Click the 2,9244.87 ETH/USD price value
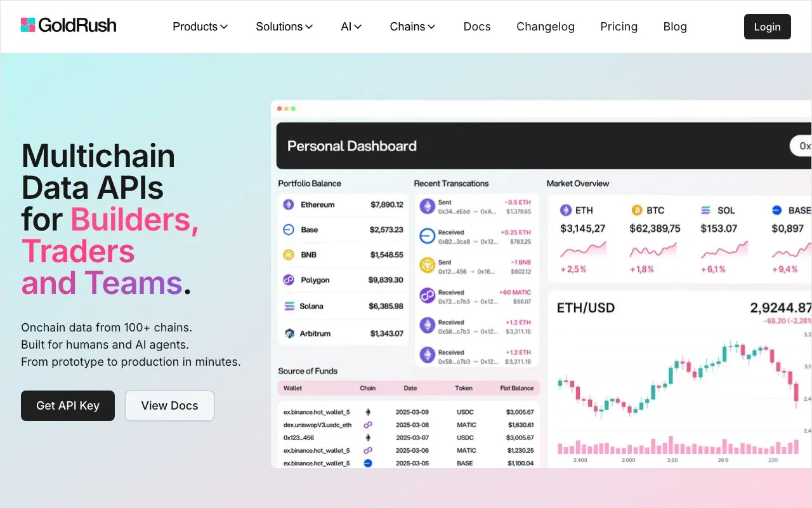The height and width of the screenshot is (508, 812). pyautogui.click(x=781, y=308)
